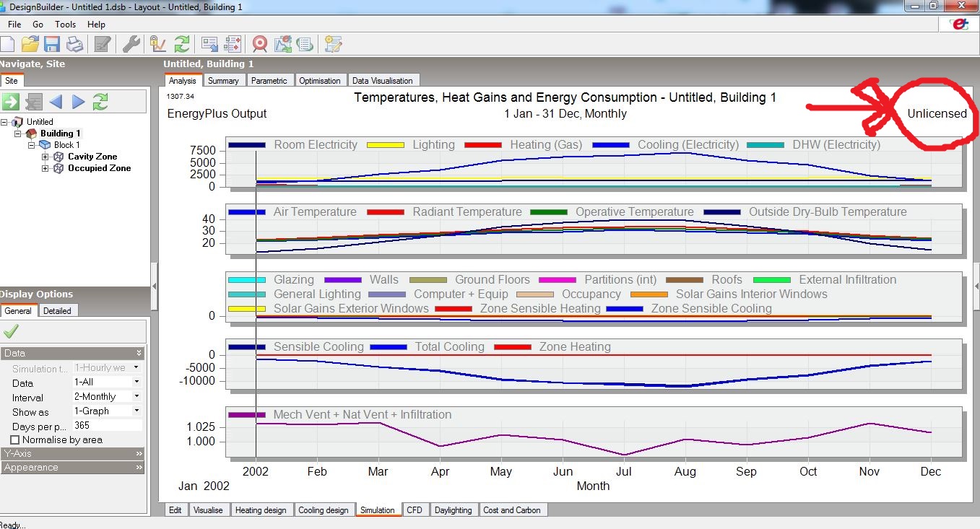
Task: Click the green arrow icon in Navigate panel
Action: coord(11,102)
